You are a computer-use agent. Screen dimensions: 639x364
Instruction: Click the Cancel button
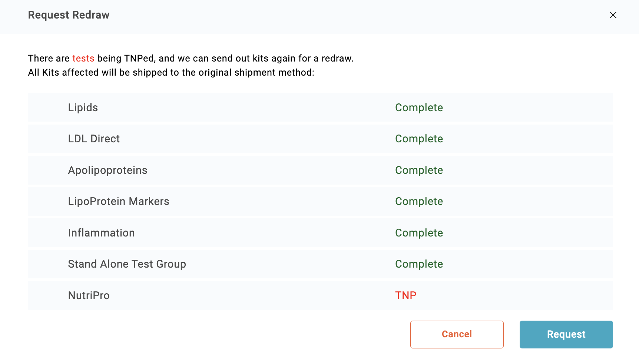tap(457, 334)
